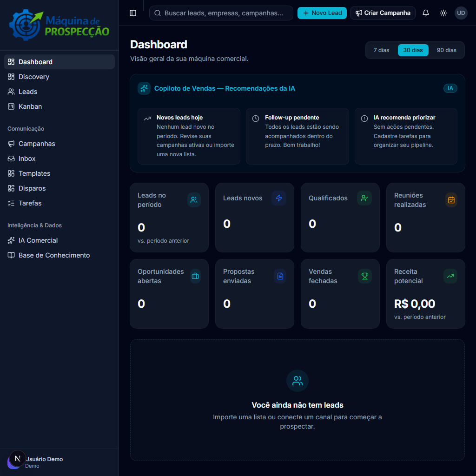Click the search magnifier icon

158,13
